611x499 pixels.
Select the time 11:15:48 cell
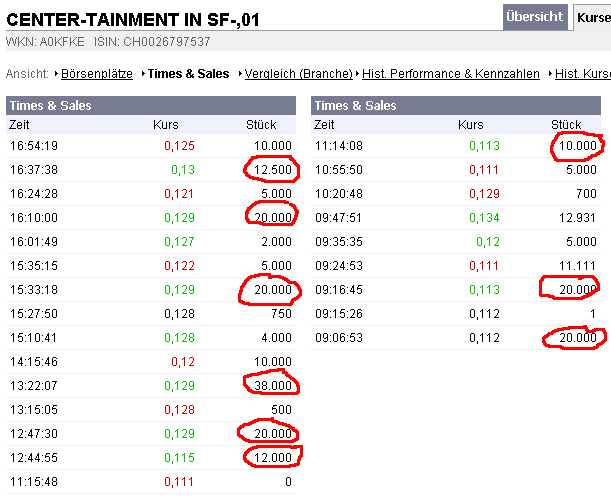(34, 482)
